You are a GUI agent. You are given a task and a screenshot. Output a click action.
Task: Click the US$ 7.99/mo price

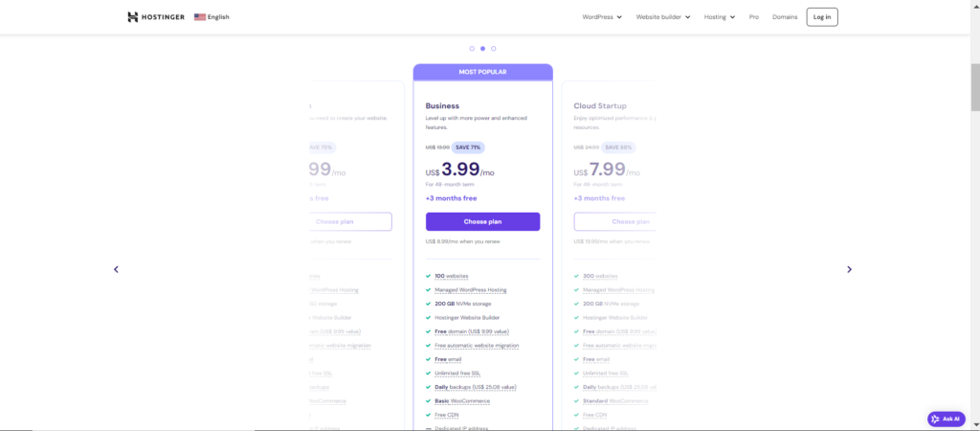608,170
